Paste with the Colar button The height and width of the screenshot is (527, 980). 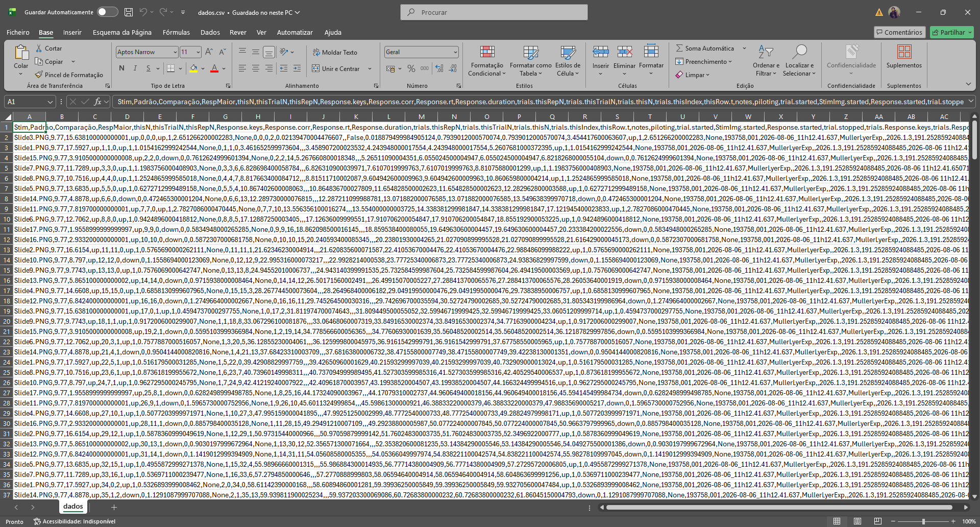click(x=21, y=57)
